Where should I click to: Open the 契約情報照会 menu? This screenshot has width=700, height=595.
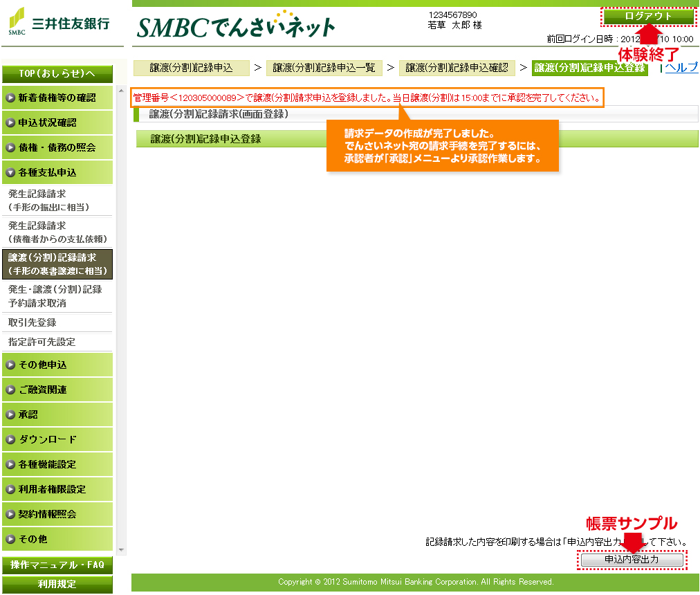coord(57,514)
